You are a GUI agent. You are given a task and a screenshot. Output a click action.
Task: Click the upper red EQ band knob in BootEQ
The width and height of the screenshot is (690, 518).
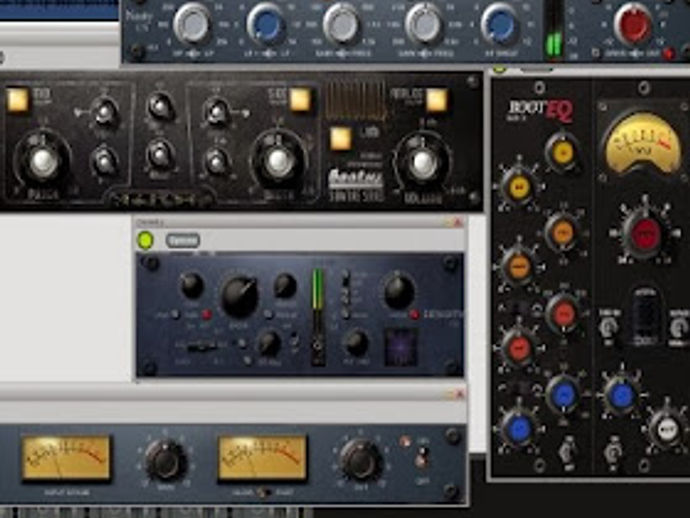point(563,312)
